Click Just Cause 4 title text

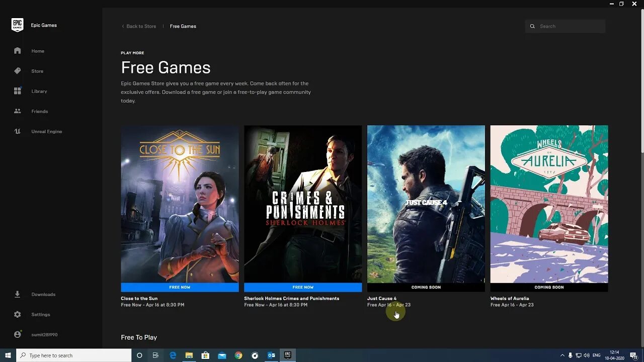click(x=382, y=298)
